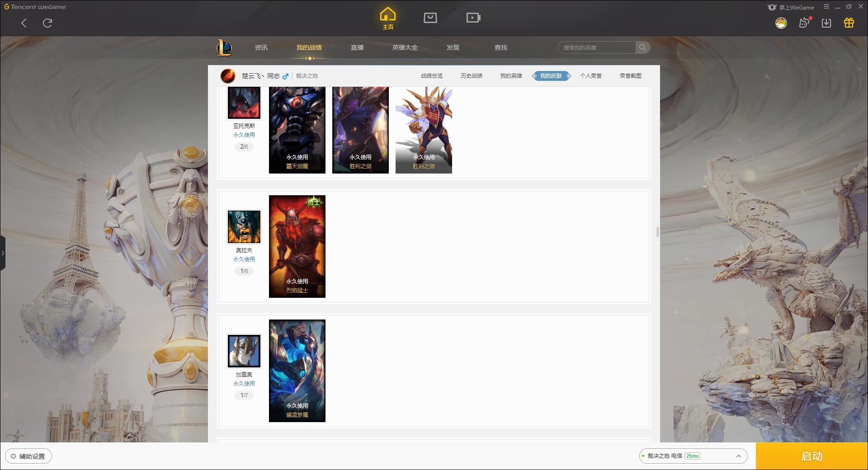Click the male gender icon beside the name
The width and height of the screenshot is (868, 470).
pyautogui.click(x=285, y=76)
